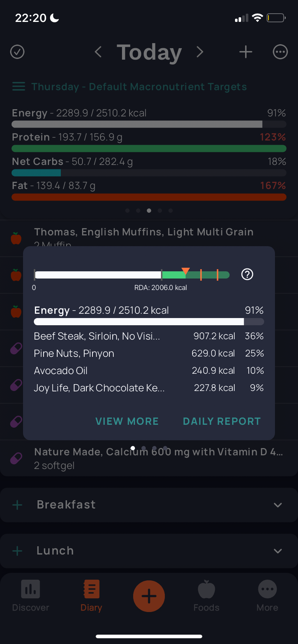Select the Beef Steak, Sirloin energy row

click(x=149, y=336)
